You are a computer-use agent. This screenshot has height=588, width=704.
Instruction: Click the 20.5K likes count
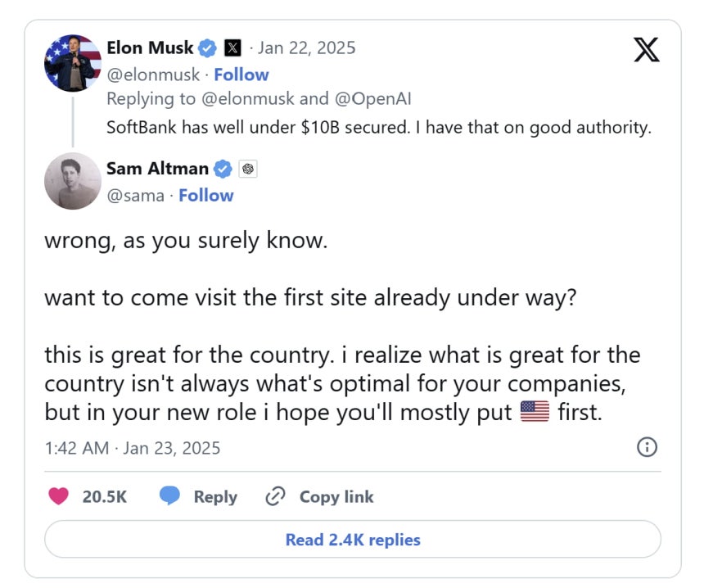pos(104,497)
